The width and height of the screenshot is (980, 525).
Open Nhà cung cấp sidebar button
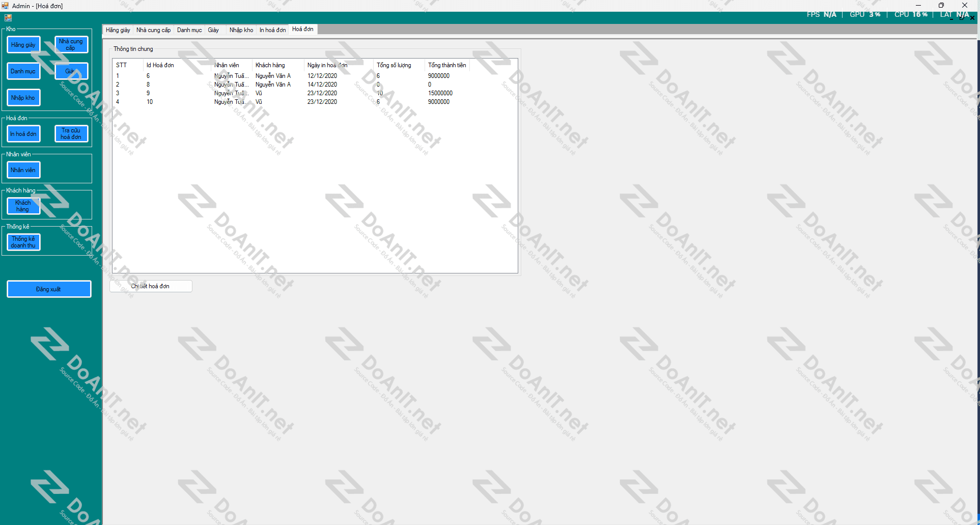coord(71,45)
